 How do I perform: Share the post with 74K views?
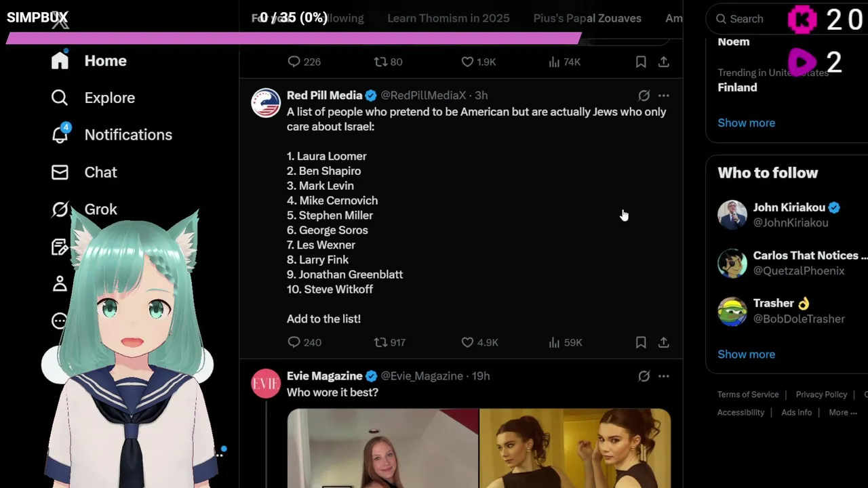point(664,62)
